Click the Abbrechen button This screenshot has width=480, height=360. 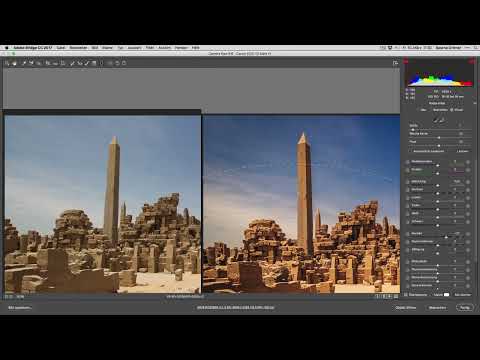(x=437, y=307)
